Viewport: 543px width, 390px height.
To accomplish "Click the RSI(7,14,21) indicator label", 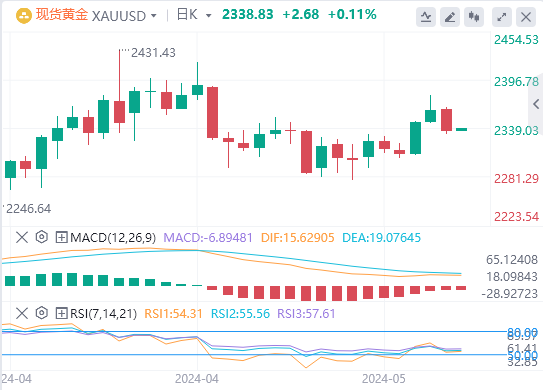I will [x=104, y=313].
